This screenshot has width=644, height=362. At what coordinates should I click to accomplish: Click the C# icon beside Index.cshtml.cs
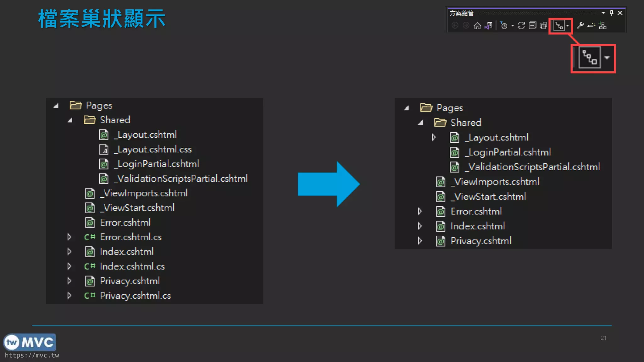coord(90,266)
